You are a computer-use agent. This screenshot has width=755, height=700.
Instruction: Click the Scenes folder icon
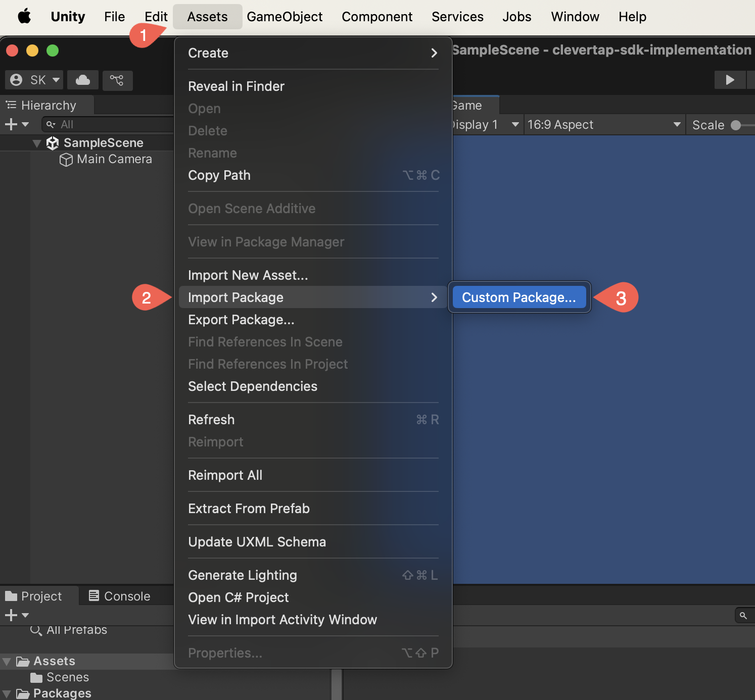point(36,677)
